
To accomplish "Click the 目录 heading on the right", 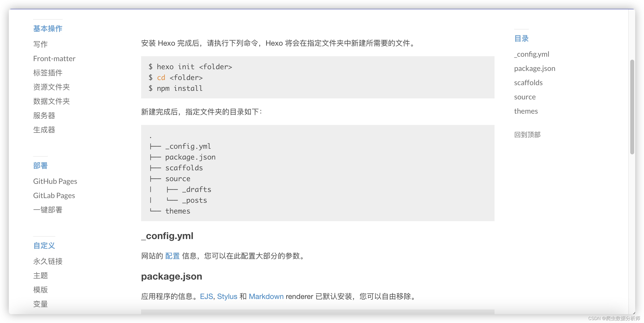I will (521, 39).
